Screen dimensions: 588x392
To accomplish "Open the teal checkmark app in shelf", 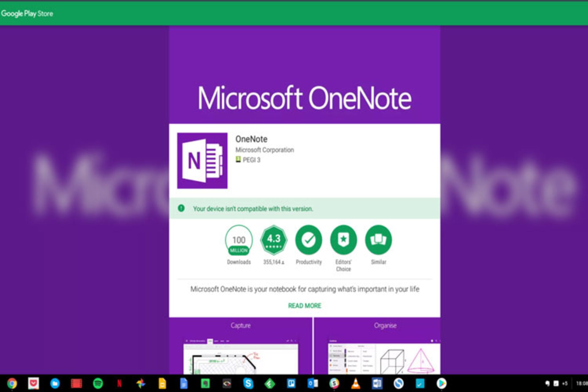I will 420,383.
